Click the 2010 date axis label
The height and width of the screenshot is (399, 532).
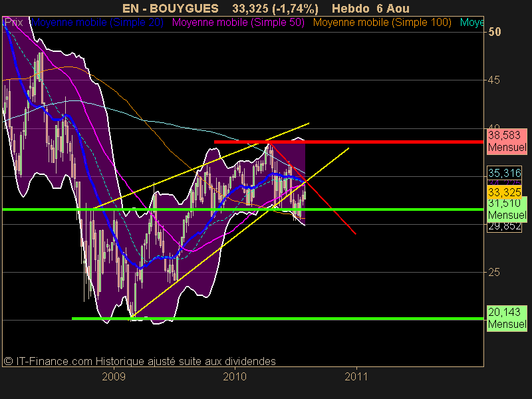pyautogui.click(x=235, y=376)
